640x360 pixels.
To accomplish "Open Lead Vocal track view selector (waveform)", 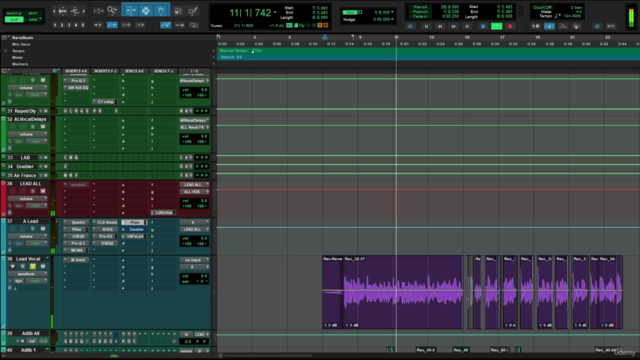I will [x=27, y=274].
